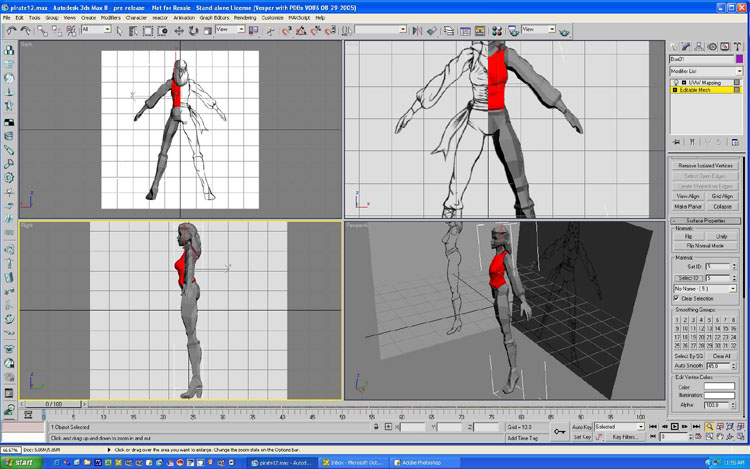Toggle the Clear Selection checkbox

coord(677,298)
